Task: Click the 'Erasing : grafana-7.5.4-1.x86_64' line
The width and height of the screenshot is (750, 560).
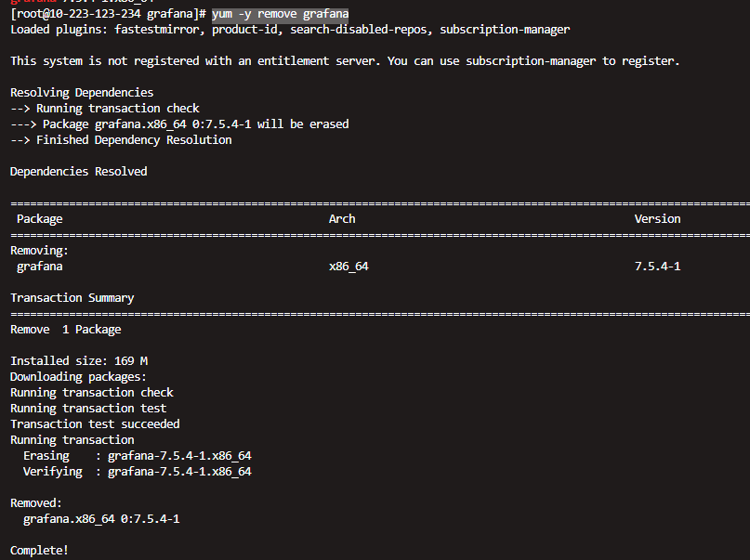Action: 138,455
